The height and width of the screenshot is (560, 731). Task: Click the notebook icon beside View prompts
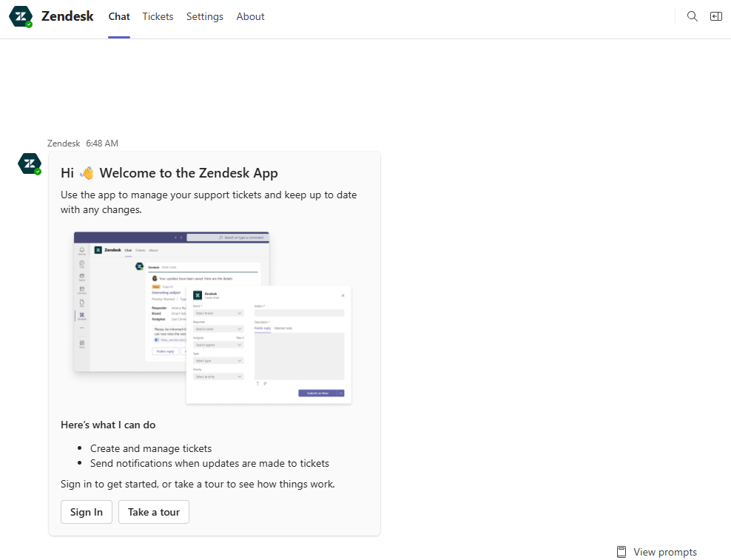(621, 552)
